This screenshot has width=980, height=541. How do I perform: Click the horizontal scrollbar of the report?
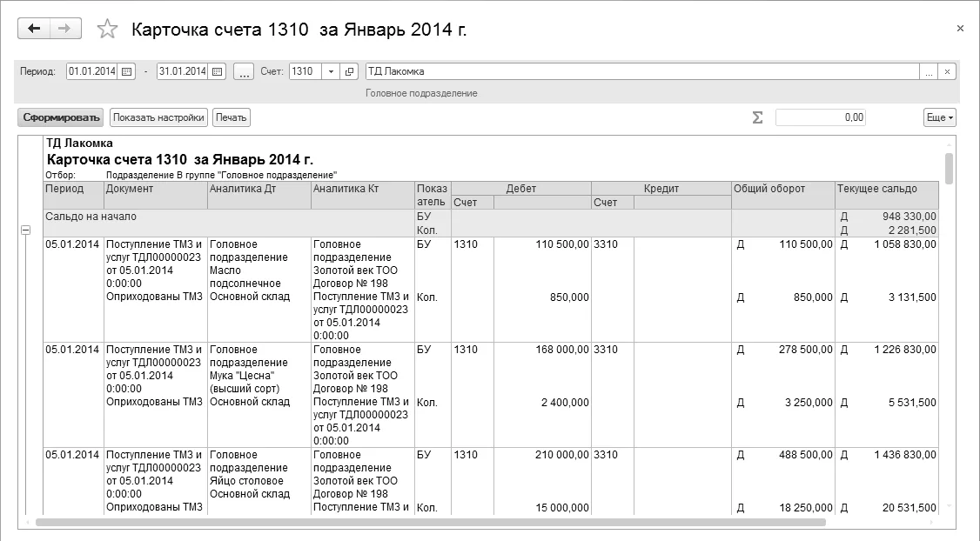(x=431, y=522)
